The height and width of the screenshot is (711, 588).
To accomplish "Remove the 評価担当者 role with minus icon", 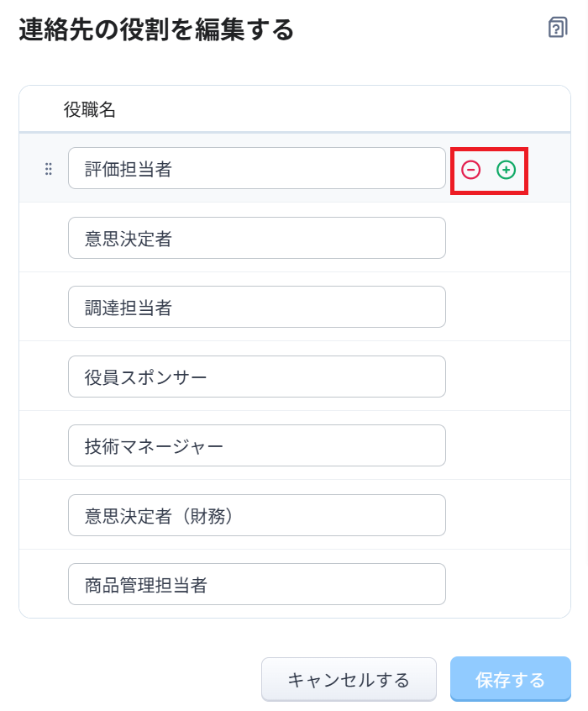I will click(x=471, y=170).
